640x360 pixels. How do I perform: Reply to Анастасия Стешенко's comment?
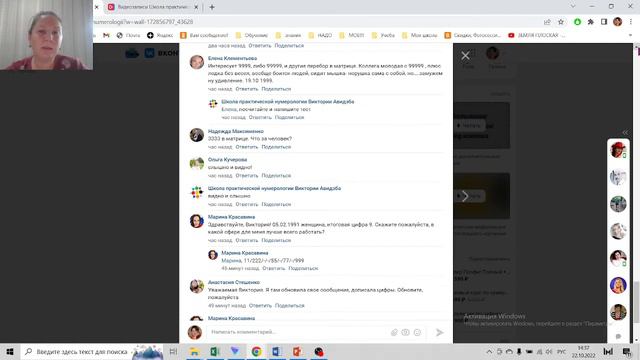[x=260, y=306]
